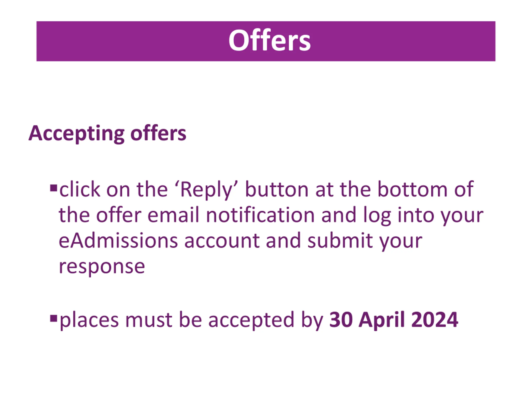Click the words 'log into your'
Screen dimensions: 532x399
(423, 216)
